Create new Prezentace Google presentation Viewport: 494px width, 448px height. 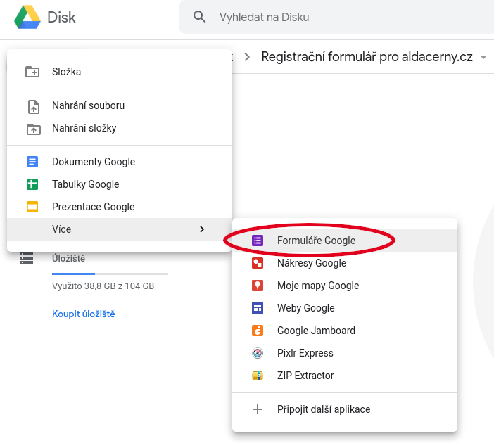[x=120, y=207]
